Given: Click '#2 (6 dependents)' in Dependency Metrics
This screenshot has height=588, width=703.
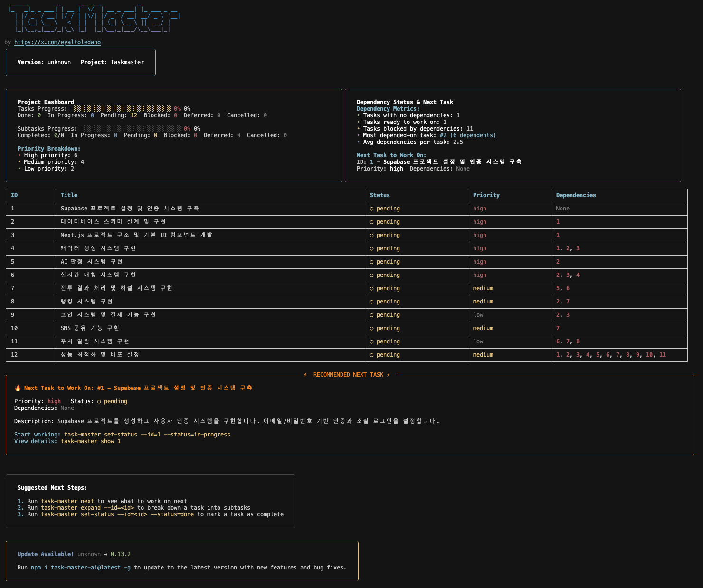Looking at the screenshot, I should coord(468,135).
